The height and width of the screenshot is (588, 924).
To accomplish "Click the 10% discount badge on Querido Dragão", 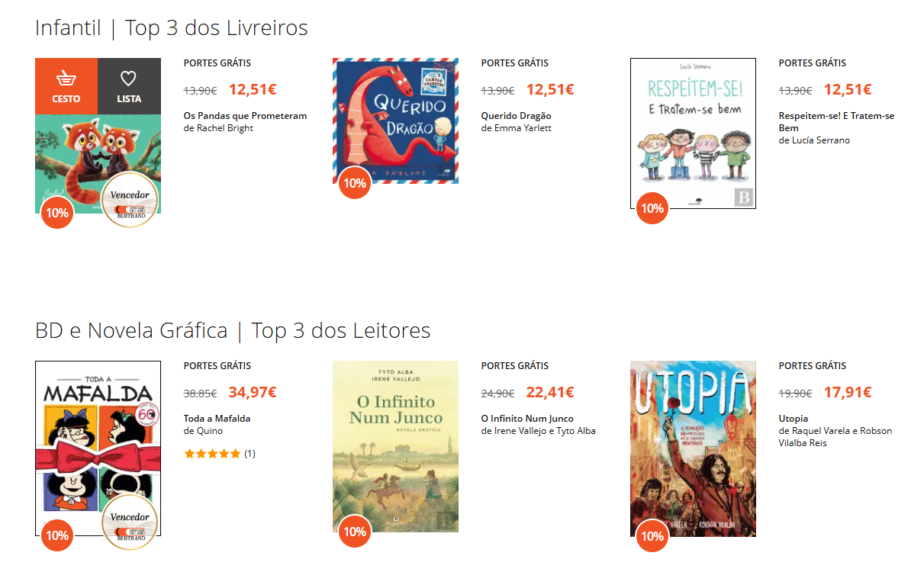I will (355, 183).
